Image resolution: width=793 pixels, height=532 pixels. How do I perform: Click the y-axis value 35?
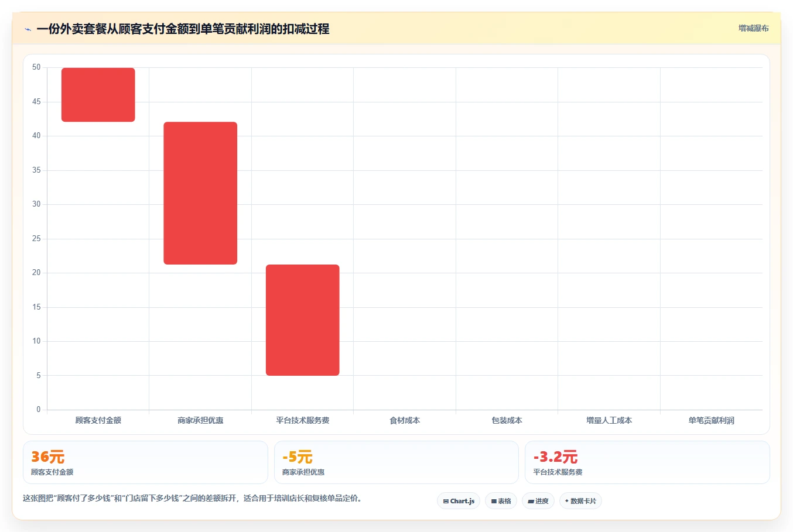36,170
